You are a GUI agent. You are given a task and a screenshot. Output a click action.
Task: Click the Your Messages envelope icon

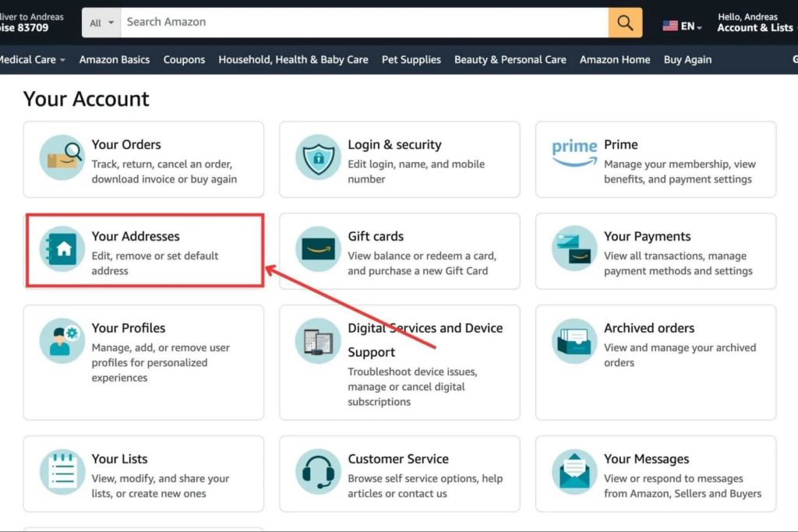click(574, 471)
